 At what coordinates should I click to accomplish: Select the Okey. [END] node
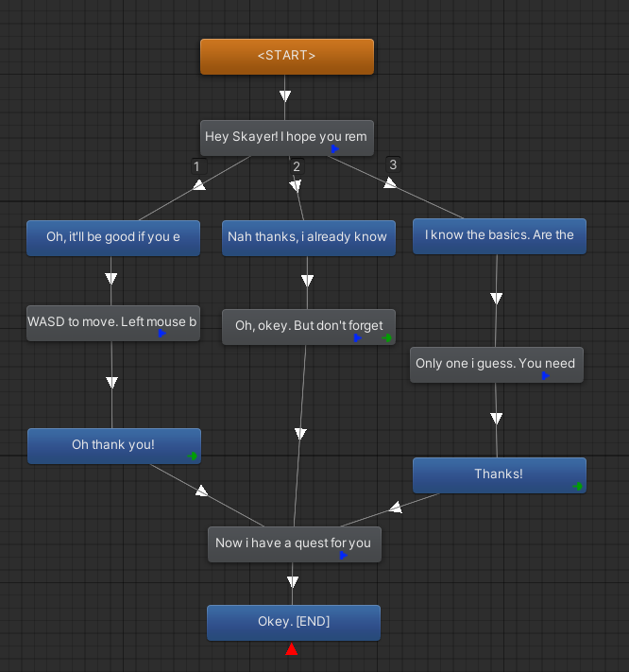coord(293,622)
